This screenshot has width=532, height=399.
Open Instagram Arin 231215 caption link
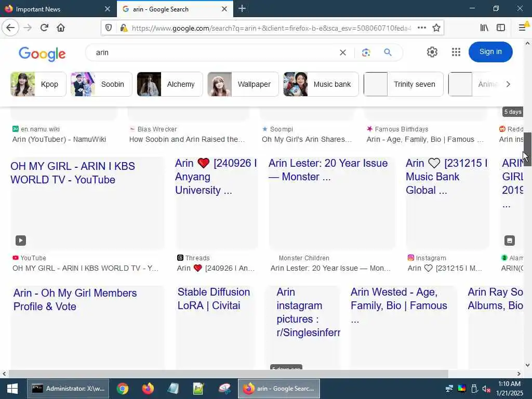[445, 268]
